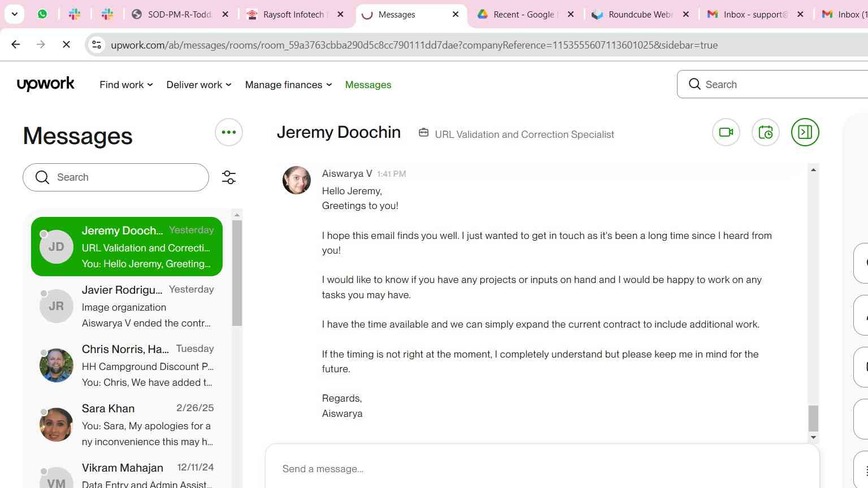
Task: Click the top Upwork search field
Action: [772, 84]
